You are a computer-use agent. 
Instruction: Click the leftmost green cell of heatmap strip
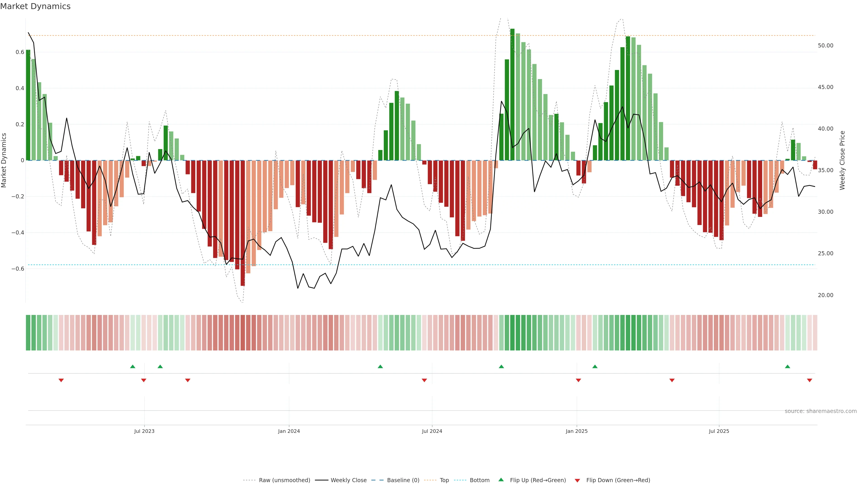point(28,333)
